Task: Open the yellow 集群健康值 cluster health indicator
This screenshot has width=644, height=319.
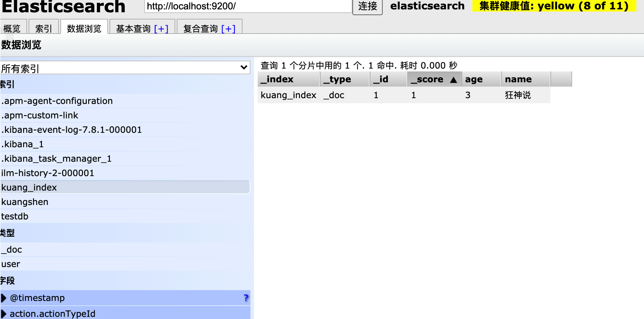Action: (x=554, y=6)
